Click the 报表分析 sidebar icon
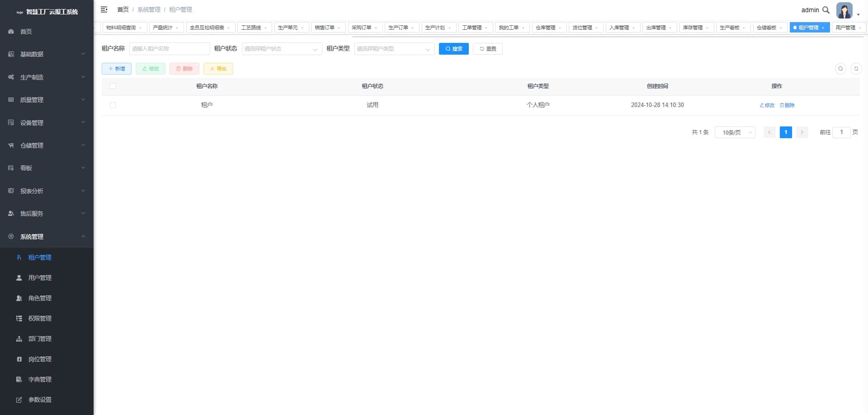 [x=11, y=191]
